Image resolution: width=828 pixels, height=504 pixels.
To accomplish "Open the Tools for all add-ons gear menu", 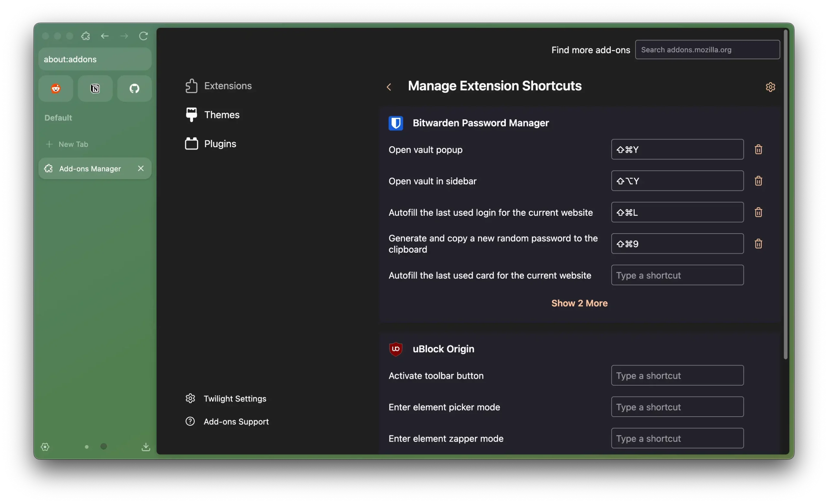I will pyautogui.click(x=770, y=87).
